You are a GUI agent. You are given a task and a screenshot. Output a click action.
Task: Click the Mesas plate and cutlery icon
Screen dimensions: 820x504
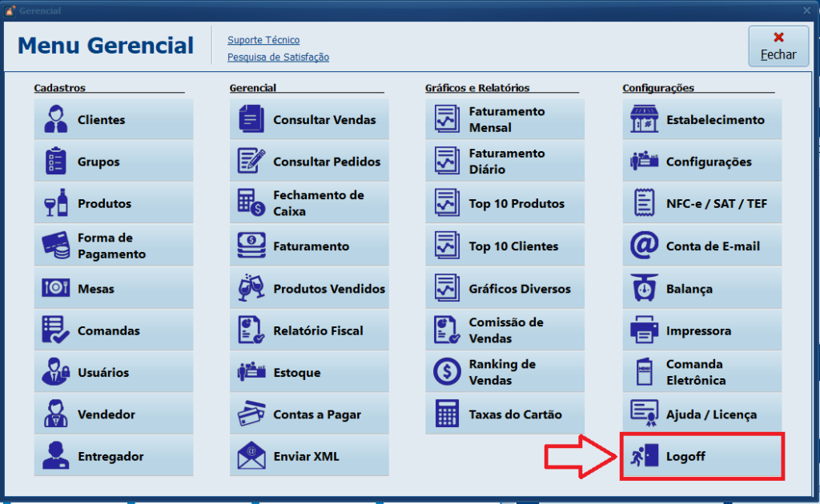tap(56, 289)
